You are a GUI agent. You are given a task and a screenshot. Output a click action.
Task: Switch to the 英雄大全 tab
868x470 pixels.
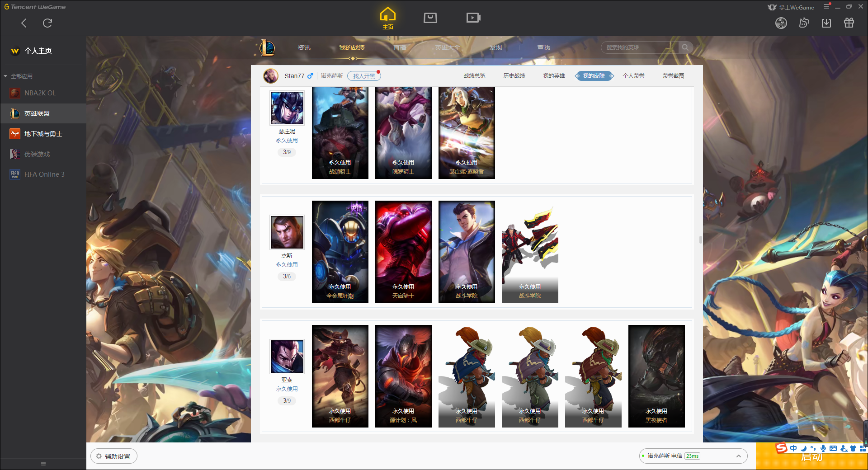[448, 47]
